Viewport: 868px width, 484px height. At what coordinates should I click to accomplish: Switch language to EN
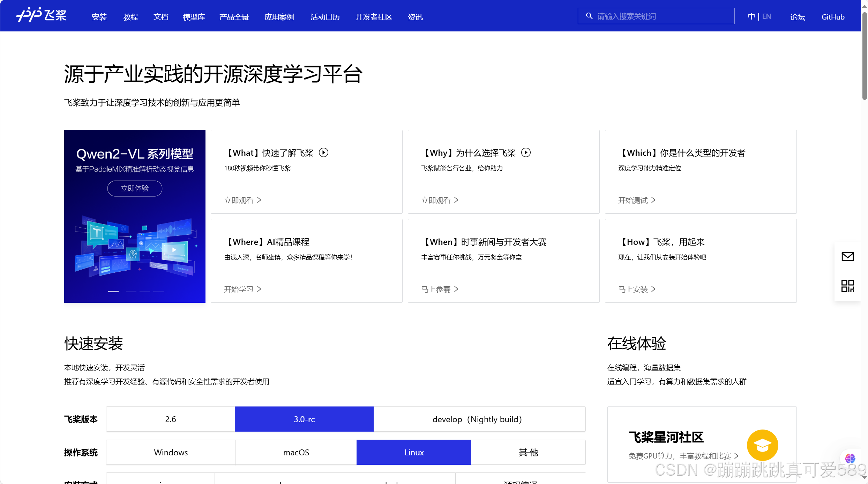[x=767, y=16]
